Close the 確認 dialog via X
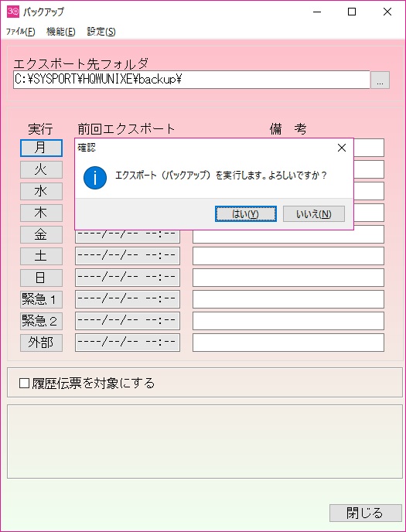 [x=342, y=148]
